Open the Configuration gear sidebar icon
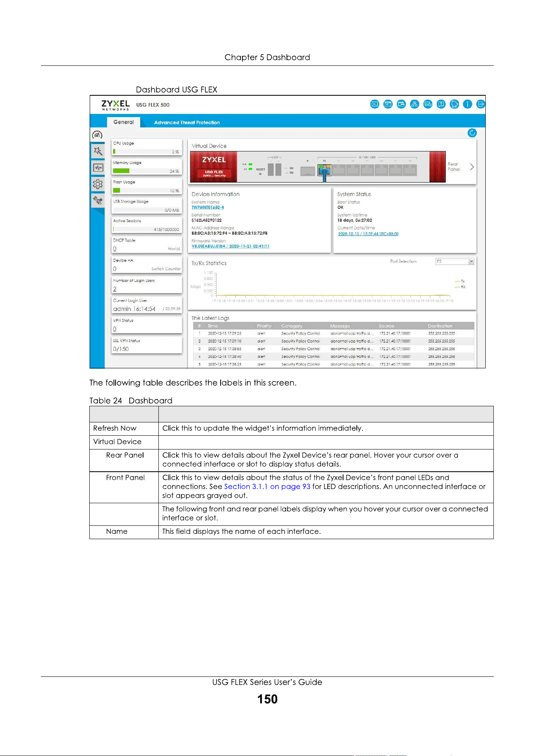Image resolution: width=535 pixels, height=756 pixels. click(x=98, y=184)
